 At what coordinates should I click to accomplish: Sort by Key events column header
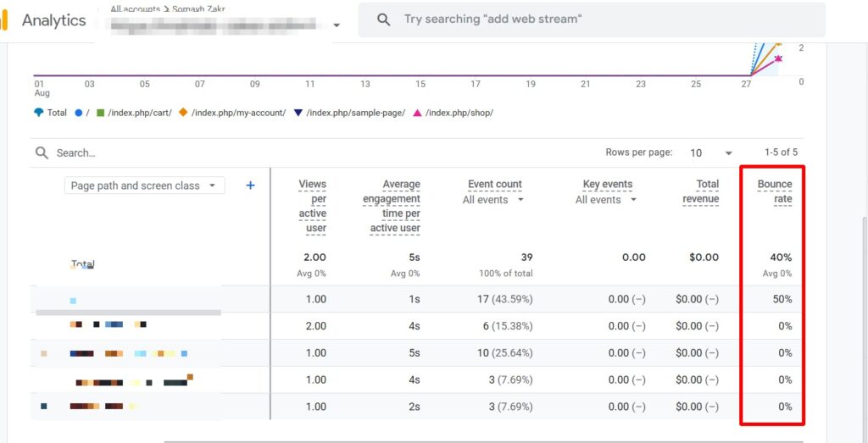point(607,184)
